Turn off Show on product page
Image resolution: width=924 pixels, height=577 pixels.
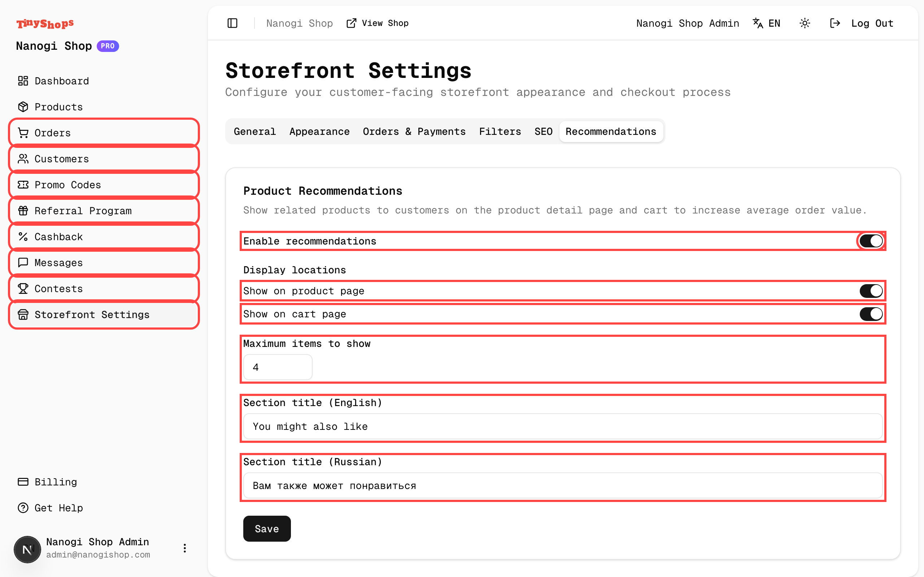coord(871,291)
